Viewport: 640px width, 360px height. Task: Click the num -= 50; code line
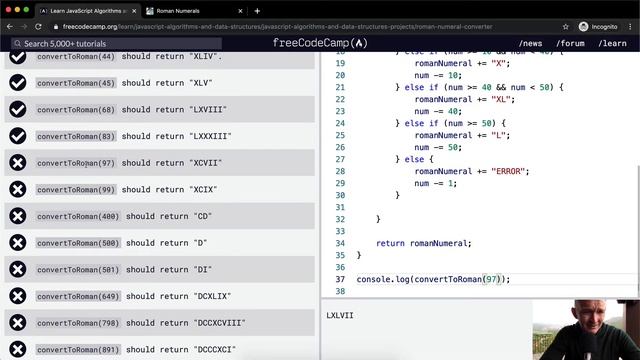click(x=438, y=147)
